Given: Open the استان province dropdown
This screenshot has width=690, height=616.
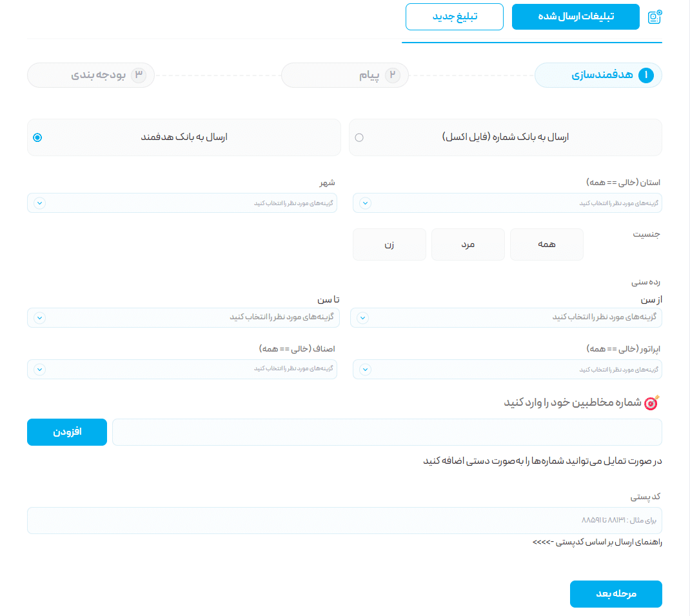Looking at the screenshot, I should (507, 203).
